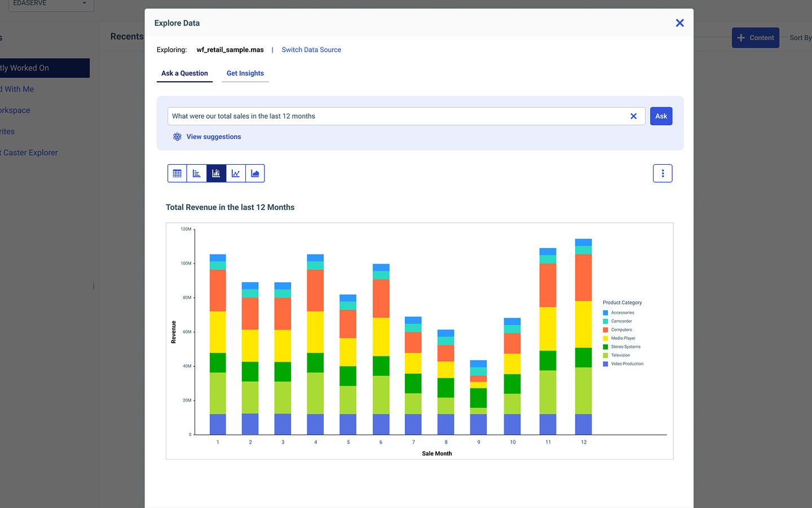Image resolution: width=812 pixels, height=508 pixels.
Task: Open the Sort By dropdown
Action: coord(800,38)
